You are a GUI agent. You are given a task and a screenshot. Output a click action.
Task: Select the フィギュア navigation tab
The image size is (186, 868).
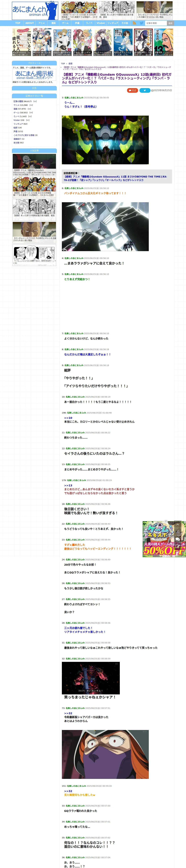click(113, 23)
